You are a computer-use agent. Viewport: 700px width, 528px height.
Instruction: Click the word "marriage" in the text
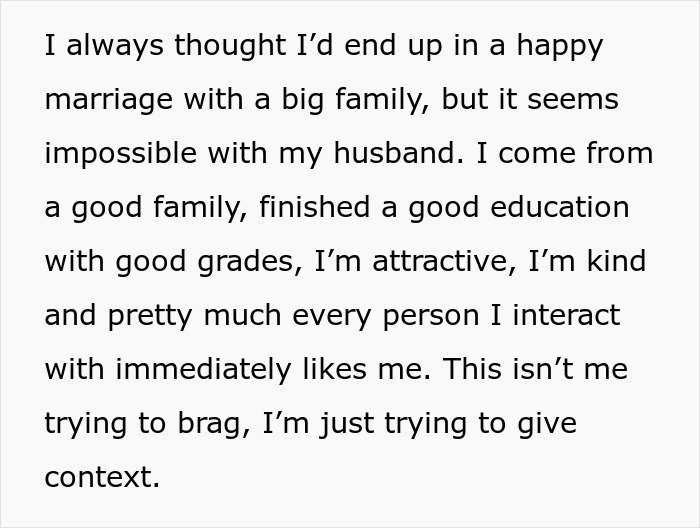coord(108,100)
